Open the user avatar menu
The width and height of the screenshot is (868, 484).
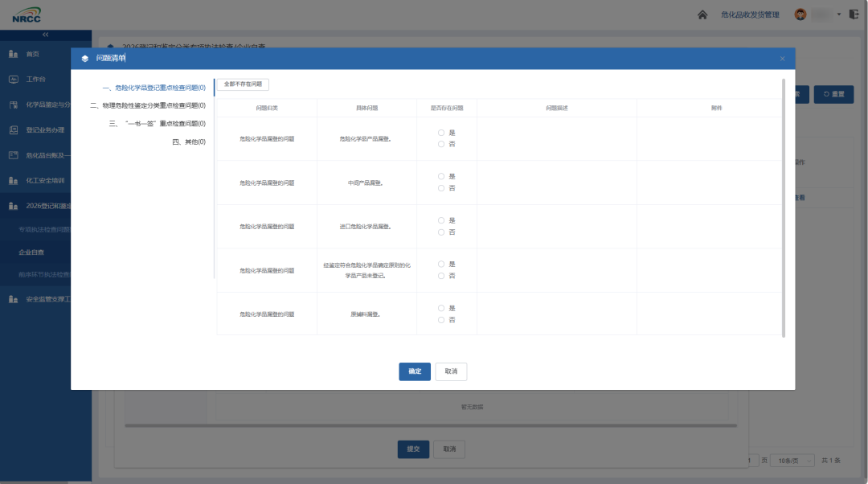800,14
